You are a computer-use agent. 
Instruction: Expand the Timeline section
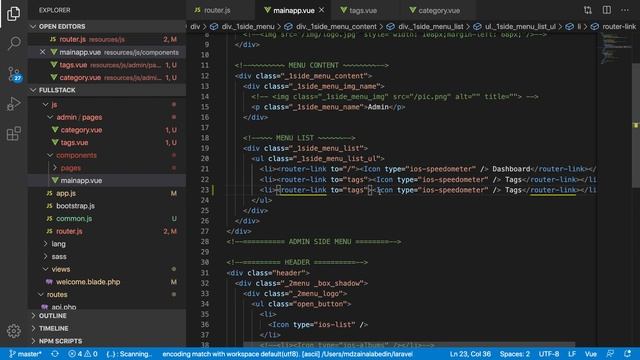[x=107, y=328]
